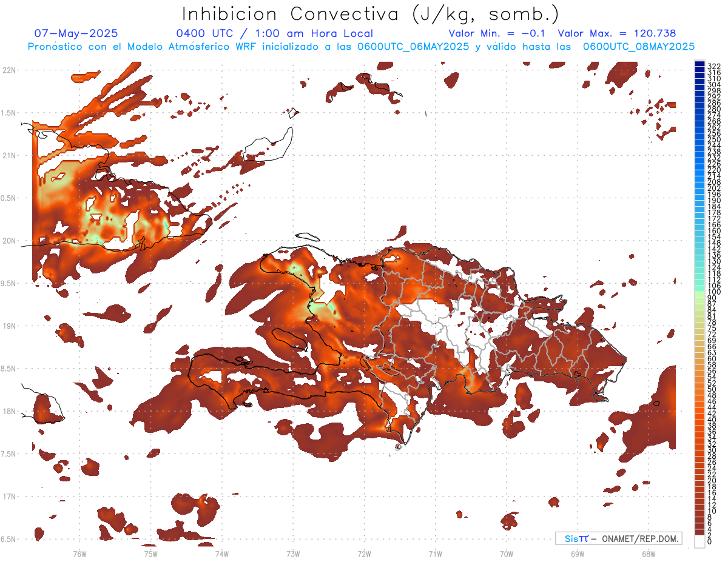Click the white swatch beside 0
The image size is (728, 562).
point(699,541)
